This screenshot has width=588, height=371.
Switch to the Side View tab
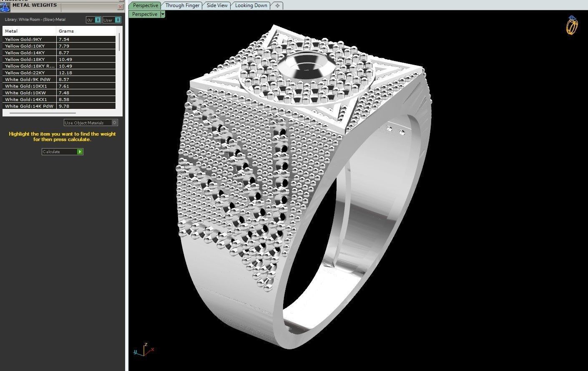point(217,5)
